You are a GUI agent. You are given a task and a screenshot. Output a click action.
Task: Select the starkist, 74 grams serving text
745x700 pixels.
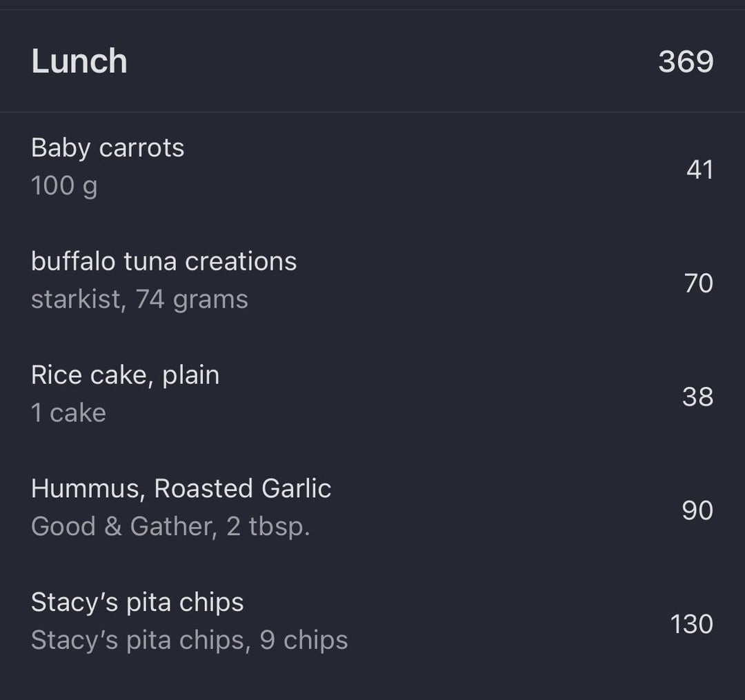pos(139,300)
